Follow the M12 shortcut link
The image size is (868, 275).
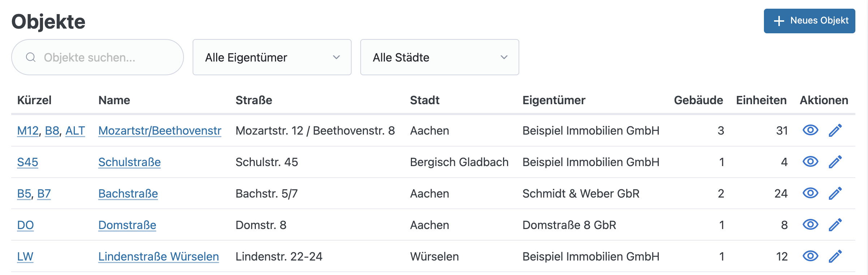28,130
